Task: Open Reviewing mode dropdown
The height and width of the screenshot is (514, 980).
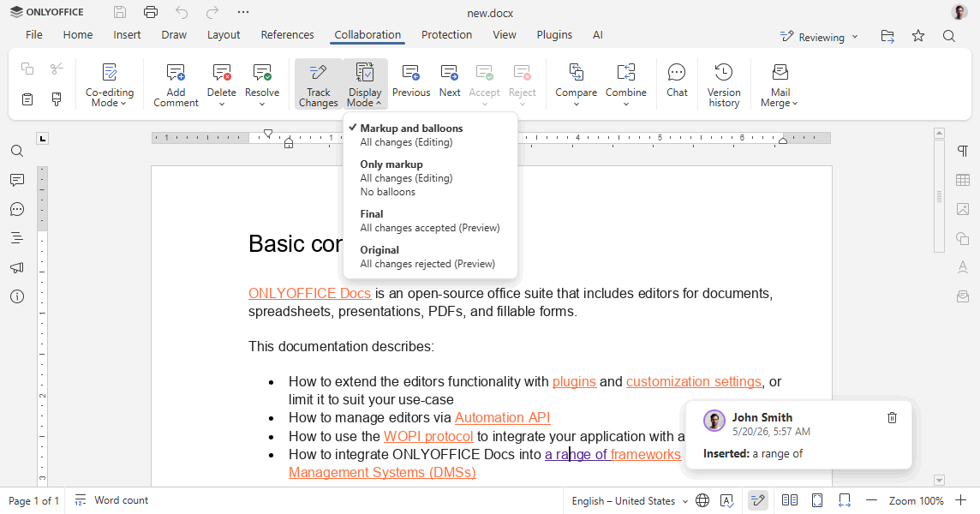Action: coord(819,37)
